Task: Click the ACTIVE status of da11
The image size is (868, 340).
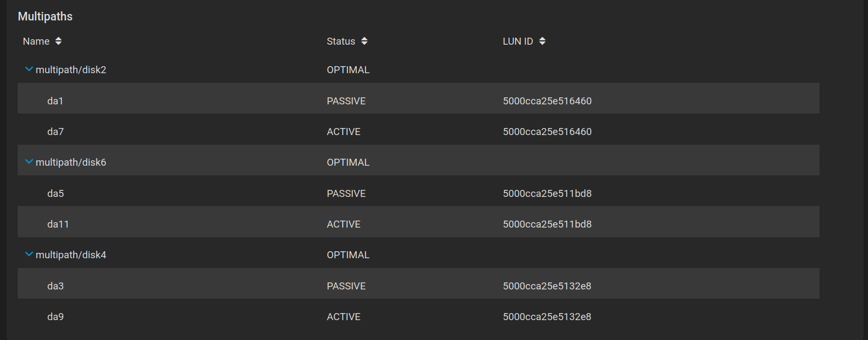Action: 343,224
